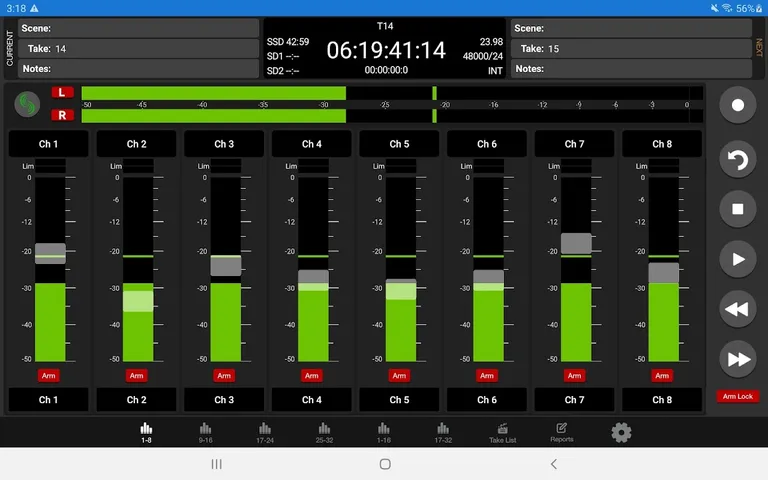Click the Ch 5 fader handle
Viewport: 768px width, 480px height.
[401, 289]
